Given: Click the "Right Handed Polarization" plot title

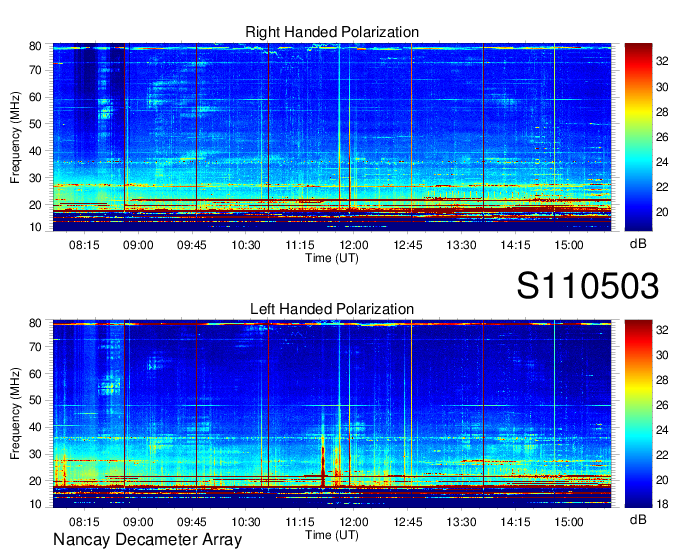Looking at the screenshot, I should click(332, 32).
